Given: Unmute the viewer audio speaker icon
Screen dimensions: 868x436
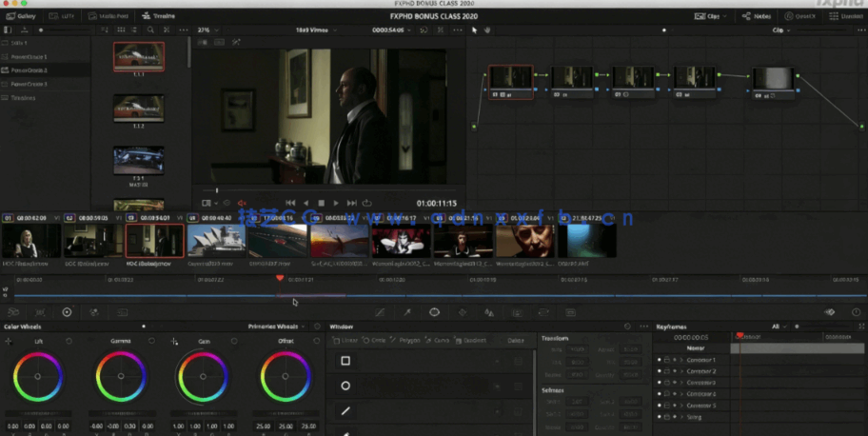Looking at the screenshot, I should [242, 204].
